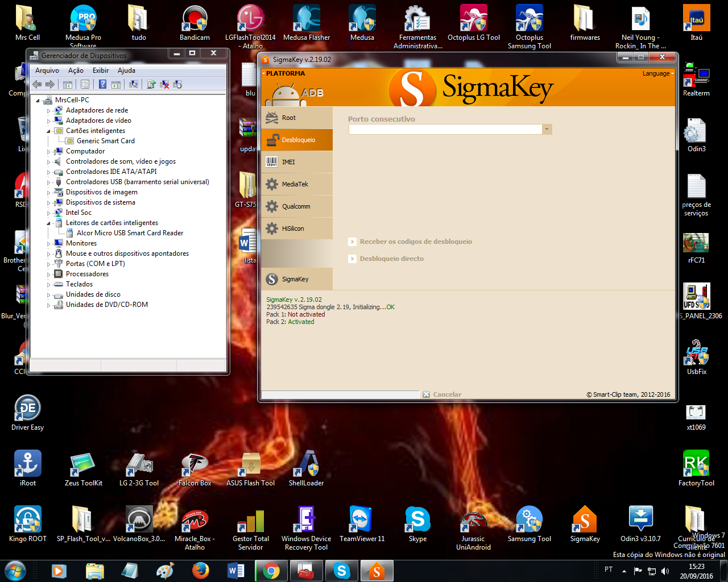Viewport: 728px width, 582px height.
Task: Select Monitores in device tree
Action: [x=81, y=243]
